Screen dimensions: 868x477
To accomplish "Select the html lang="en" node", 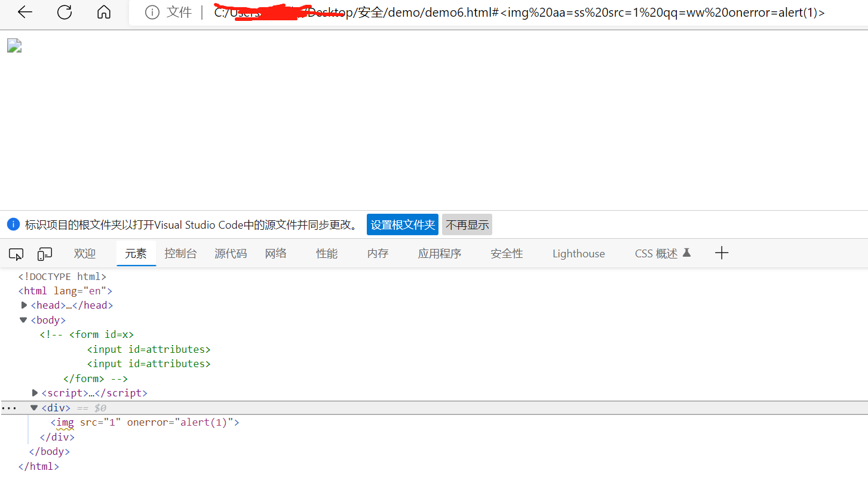I will click(65, 291).
